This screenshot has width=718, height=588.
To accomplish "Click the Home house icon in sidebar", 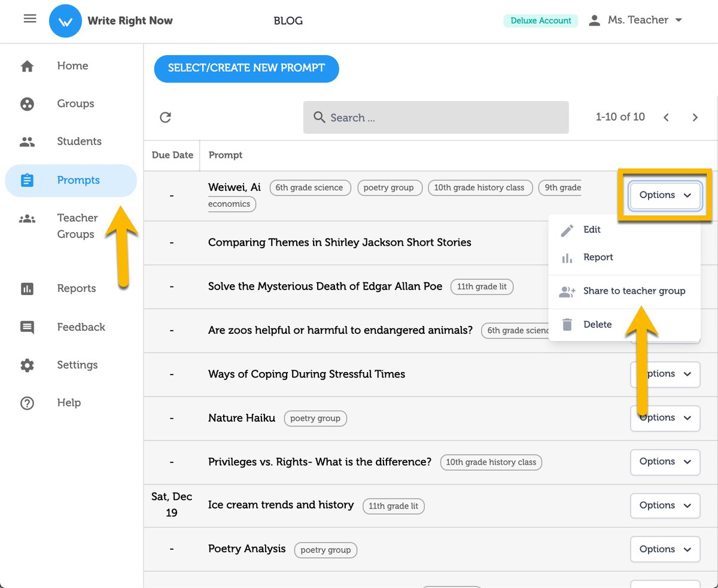I will (27, 66).
